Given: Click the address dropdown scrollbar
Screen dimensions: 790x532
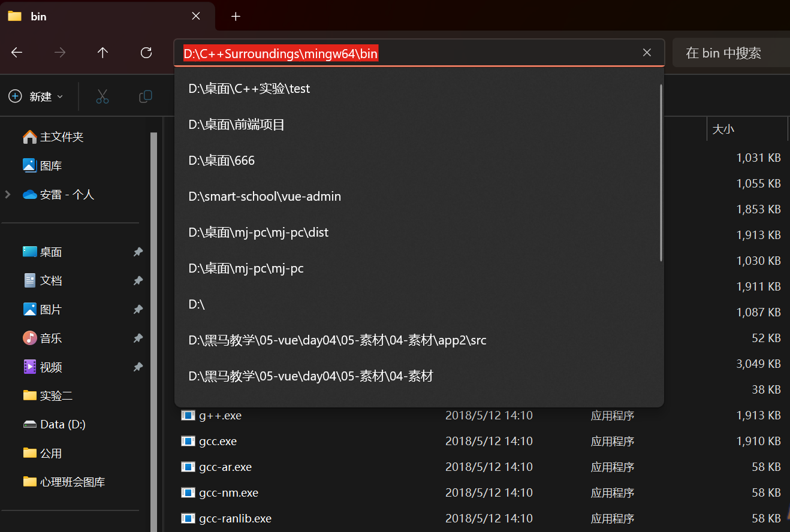Looking at the screenshot, I should tap(661, 173).
